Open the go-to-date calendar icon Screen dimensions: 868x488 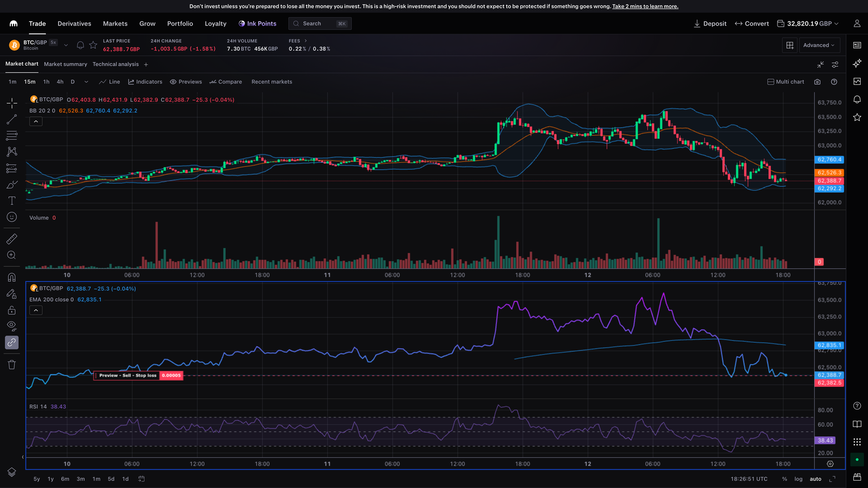[x=142, y=479]
